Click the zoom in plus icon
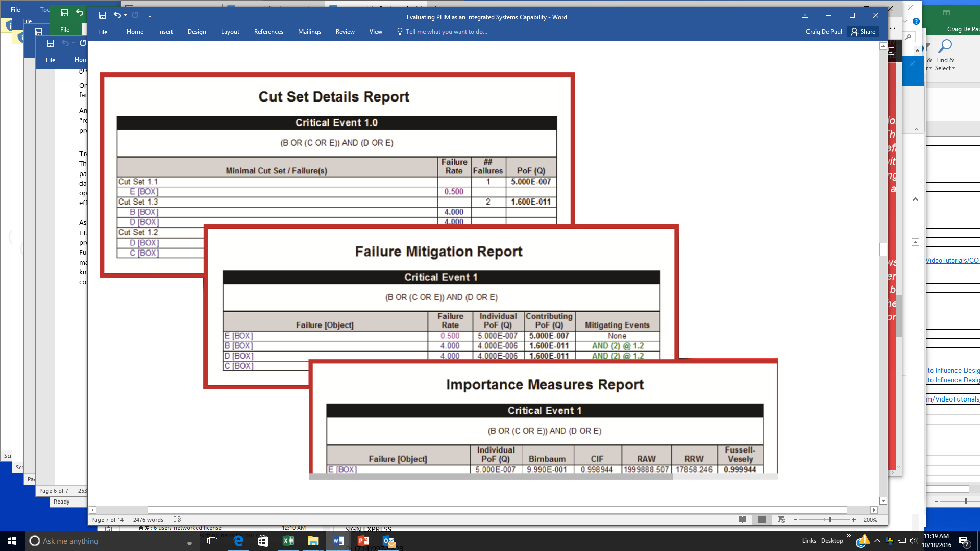The width and height of the screenshot is (980, 551). [x=854, y=520]
